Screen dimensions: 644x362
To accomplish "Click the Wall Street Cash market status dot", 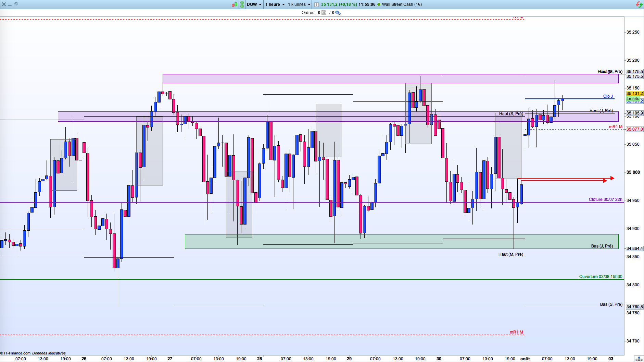I will tap(379, 4).
